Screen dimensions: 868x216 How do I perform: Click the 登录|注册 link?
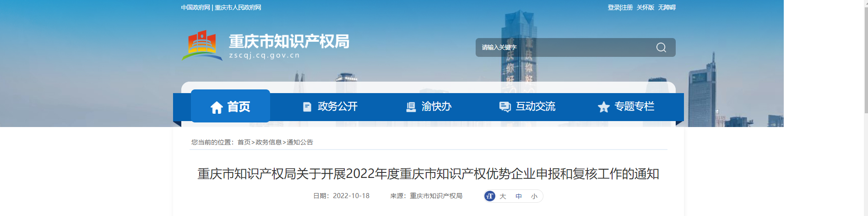coord(620,7)
